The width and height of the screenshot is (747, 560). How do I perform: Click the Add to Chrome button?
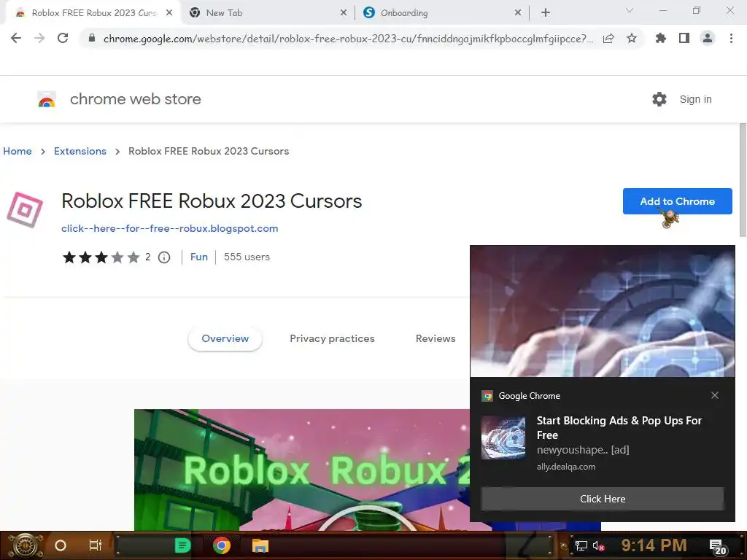pyautogui.click(x=677, y=201)
